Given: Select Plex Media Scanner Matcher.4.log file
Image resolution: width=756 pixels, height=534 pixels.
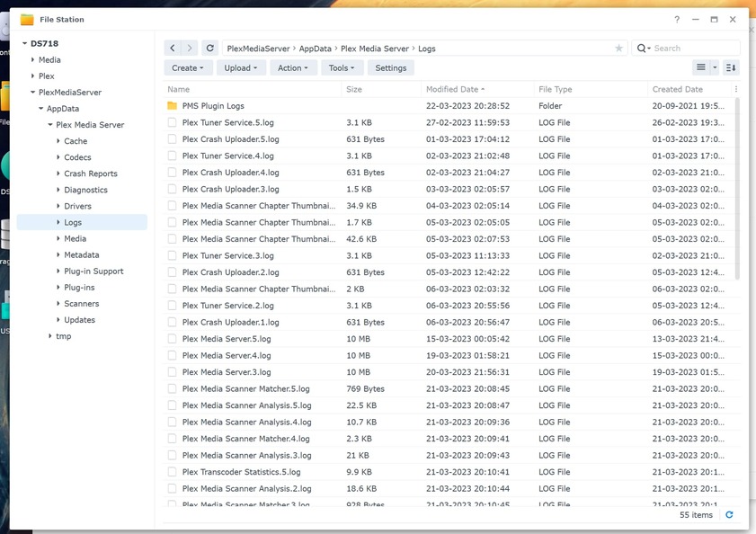Looking at the screenshot, I should [x=246, y=439].
